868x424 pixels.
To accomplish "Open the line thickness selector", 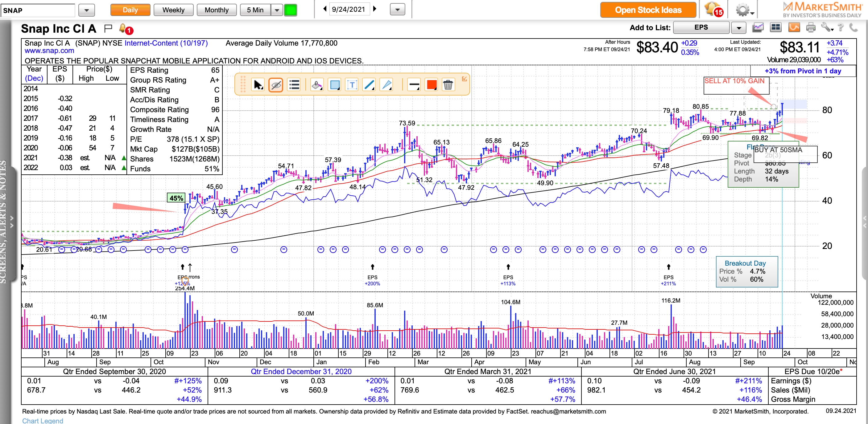I will 413,85.
